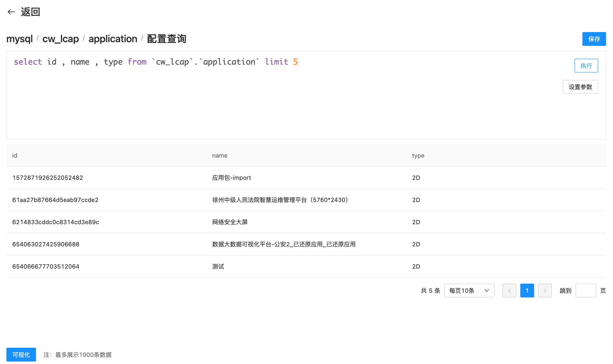Click the jump-to-page input field

585,291
